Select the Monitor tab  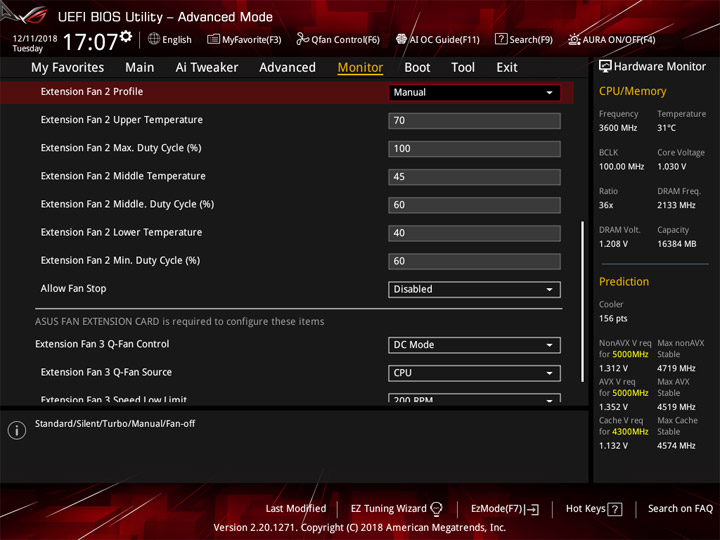coord(360,68)
